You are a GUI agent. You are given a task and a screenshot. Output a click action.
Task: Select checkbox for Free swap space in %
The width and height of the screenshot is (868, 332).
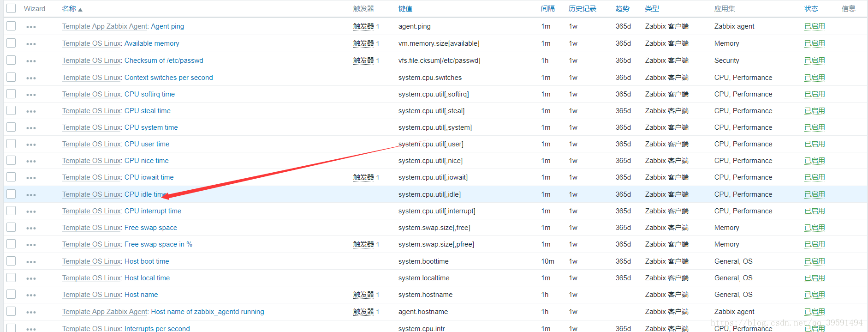tap(11, 244)
